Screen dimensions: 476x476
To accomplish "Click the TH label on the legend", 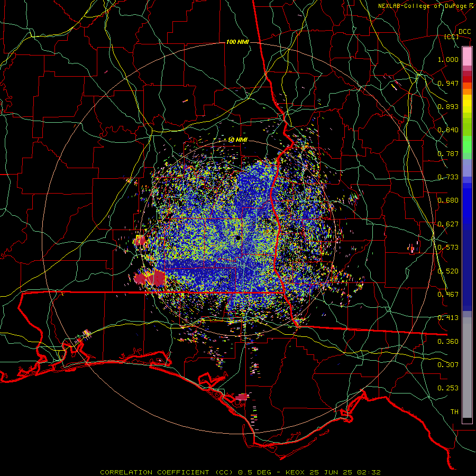I will [x=454, y=412].
